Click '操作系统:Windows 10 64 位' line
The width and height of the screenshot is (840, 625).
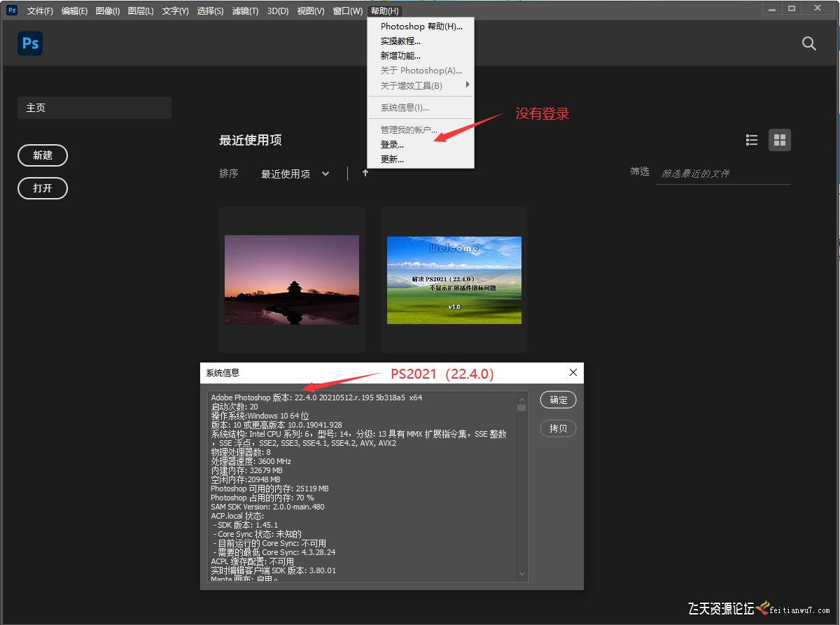pyautogui.click(x=260, y=416)
